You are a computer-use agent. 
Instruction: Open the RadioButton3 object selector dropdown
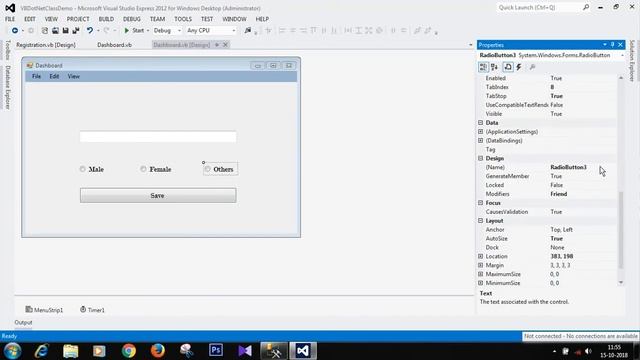point(622,55)
